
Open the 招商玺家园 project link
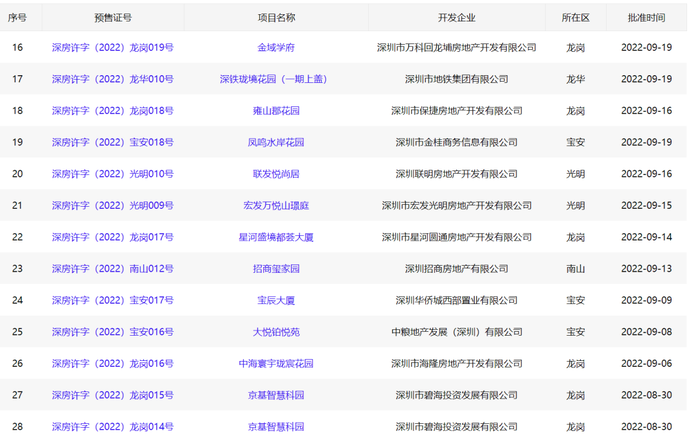point(276,269)
